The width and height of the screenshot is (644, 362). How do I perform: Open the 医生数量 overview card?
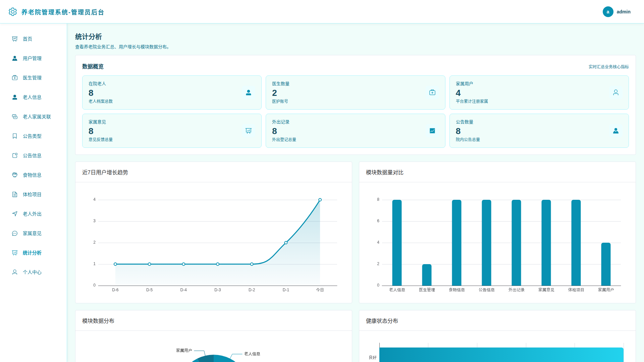pyautogui.click(x=355, y=93)
